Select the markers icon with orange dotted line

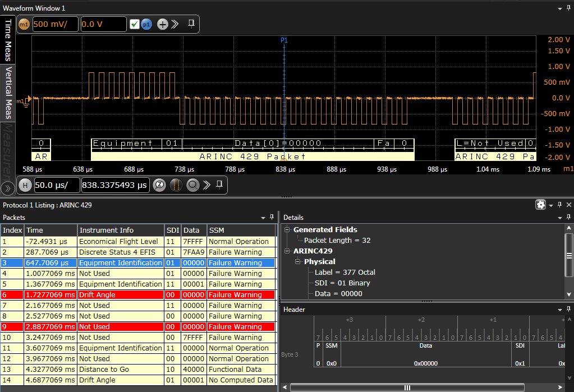[x=176, y=185]
